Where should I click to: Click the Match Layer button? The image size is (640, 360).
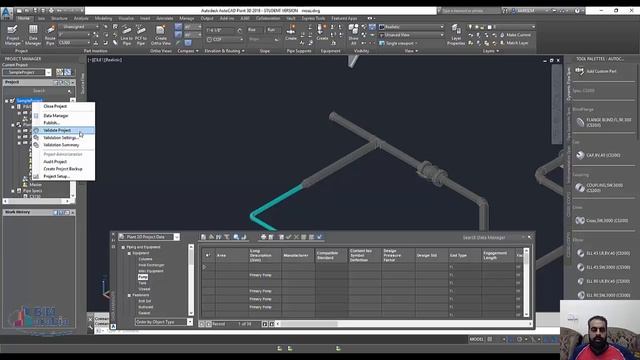pos(514,43)
